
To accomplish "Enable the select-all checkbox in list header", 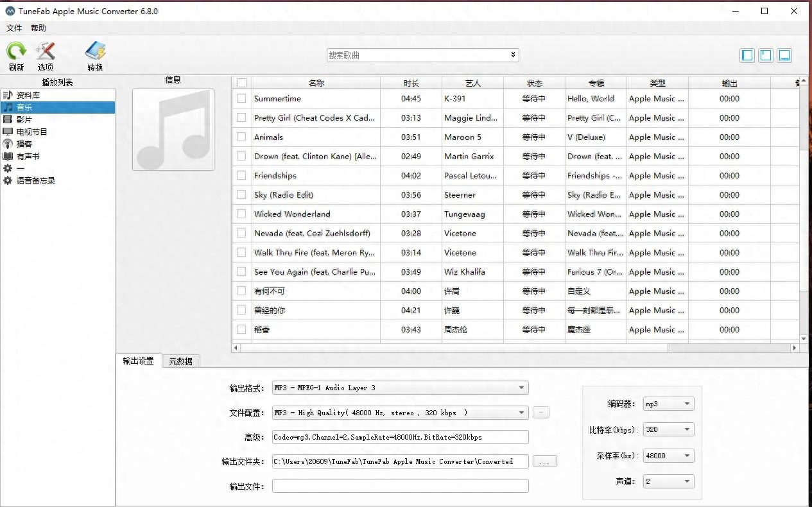I will coord(241,83).
